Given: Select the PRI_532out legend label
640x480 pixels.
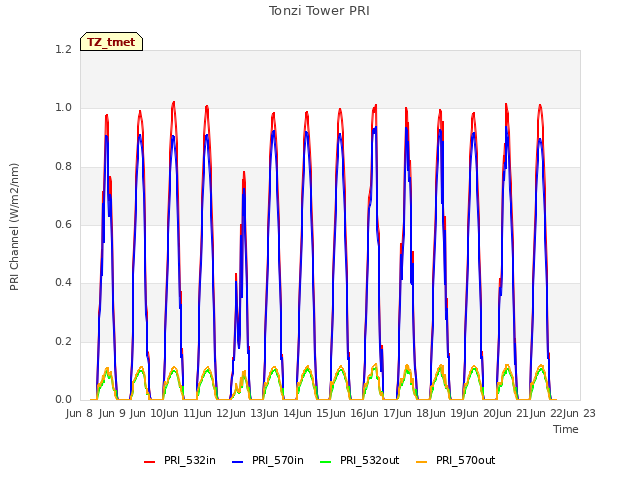Looking at the screenshot, I should tap(370, 460).
